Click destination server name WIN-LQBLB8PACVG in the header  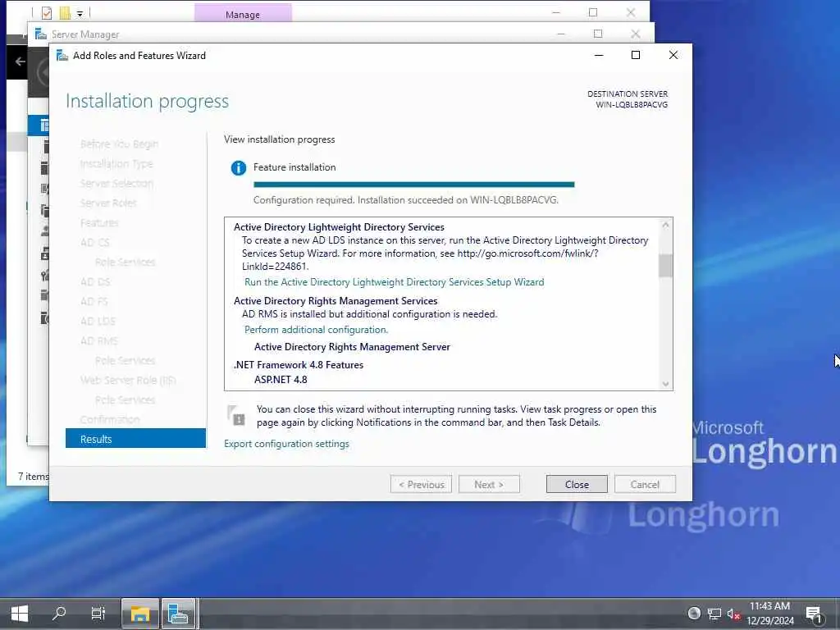[x=632, y=105]
